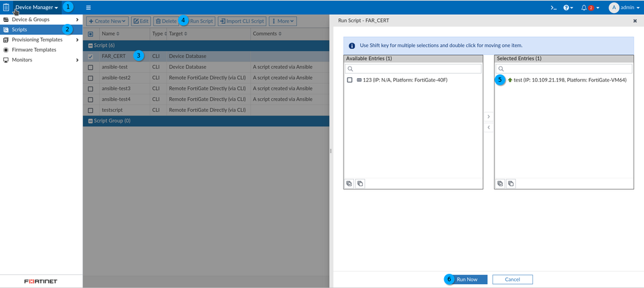The width and height of the screenshot is (644, 288).
Task: Click the ansible-test4 script name
Action: [x=116, y=99]
